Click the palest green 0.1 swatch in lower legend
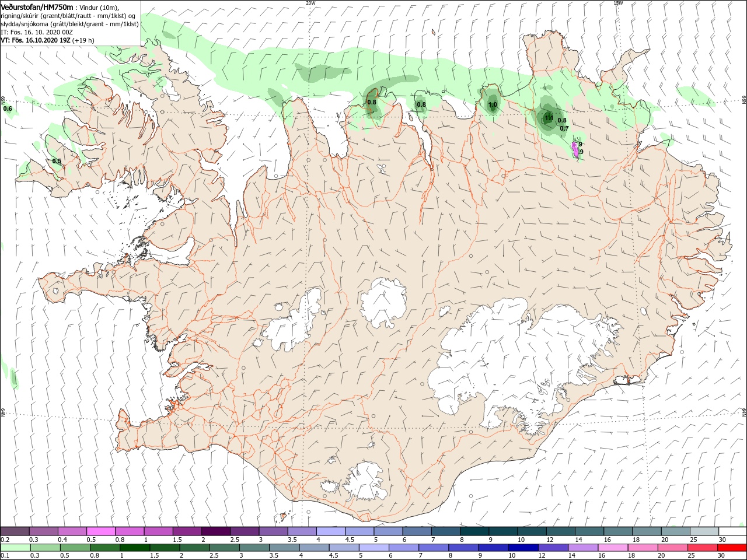 [x=16, y=548]
